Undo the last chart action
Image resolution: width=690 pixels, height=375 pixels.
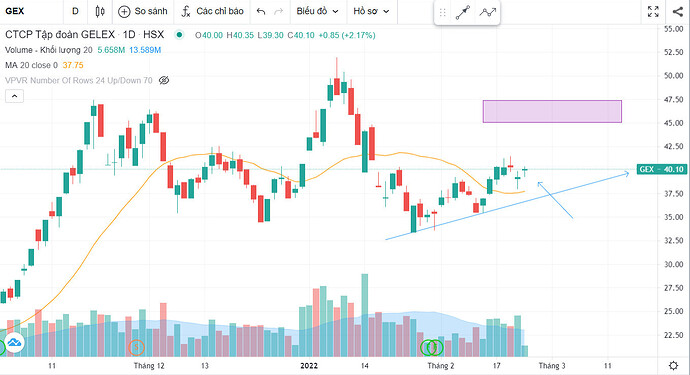261,11
